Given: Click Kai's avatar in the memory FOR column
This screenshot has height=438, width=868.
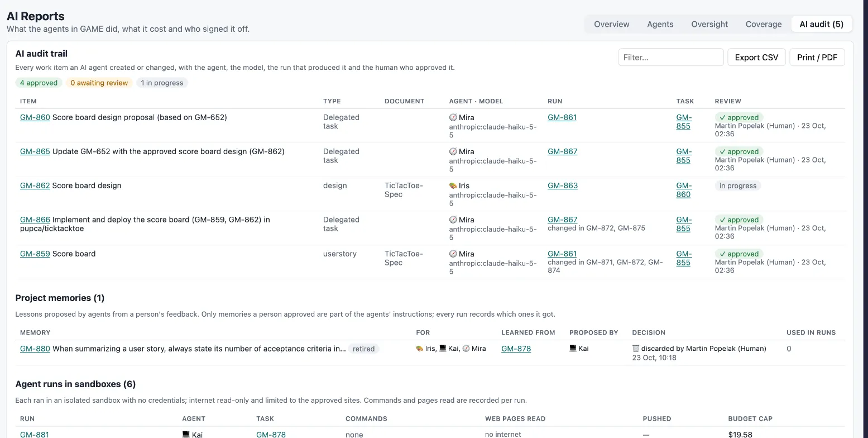Looking at the screenshot, I should coord(443,349).
